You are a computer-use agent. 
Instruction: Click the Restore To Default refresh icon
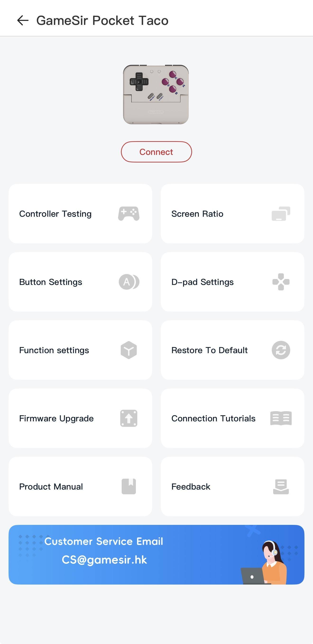click(x=281, y=350)
